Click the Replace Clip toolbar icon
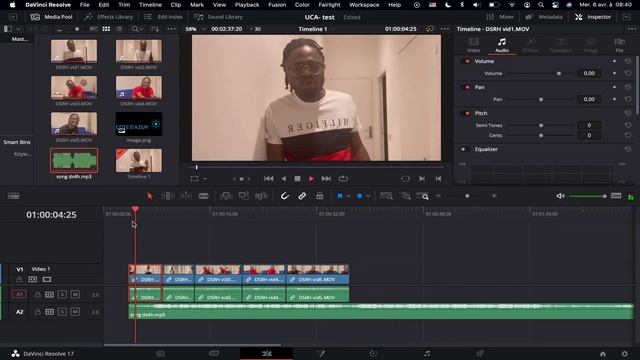640x360 pixels. point(261,196)
